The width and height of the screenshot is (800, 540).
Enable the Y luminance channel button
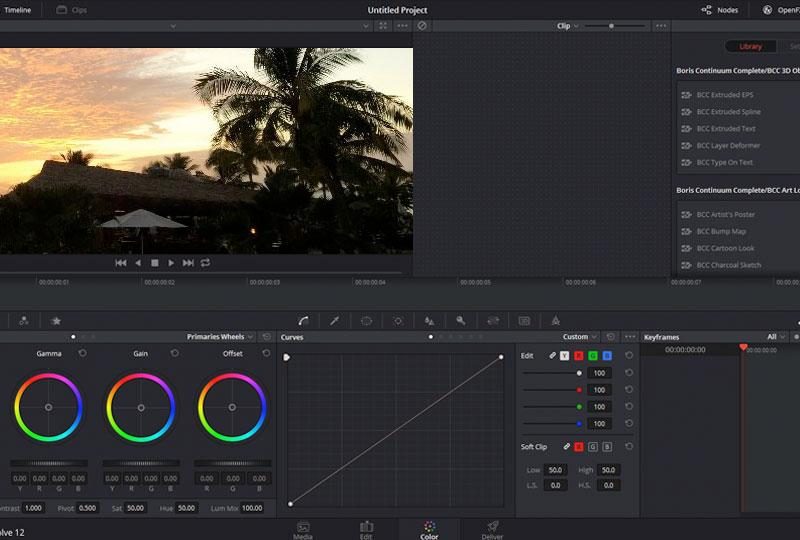[x=564, y=356]
